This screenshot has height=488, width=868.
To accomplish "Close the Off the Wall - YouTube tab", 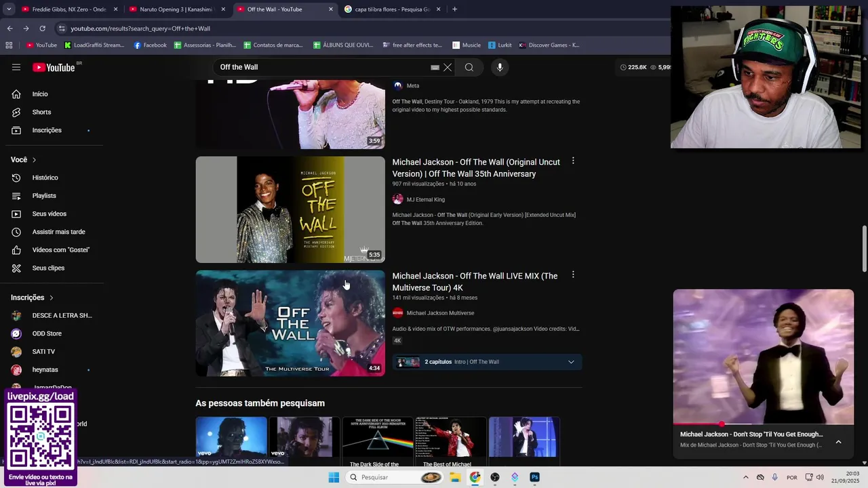I will [x=331, y=9].
